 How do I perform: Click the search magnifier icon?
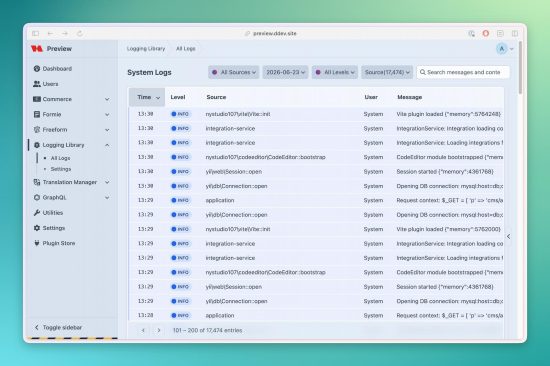coord(423,72)
